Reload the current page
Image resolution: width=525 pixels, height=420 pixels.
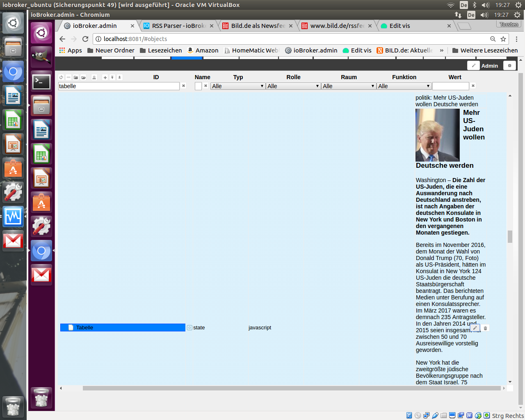(85, 39)
